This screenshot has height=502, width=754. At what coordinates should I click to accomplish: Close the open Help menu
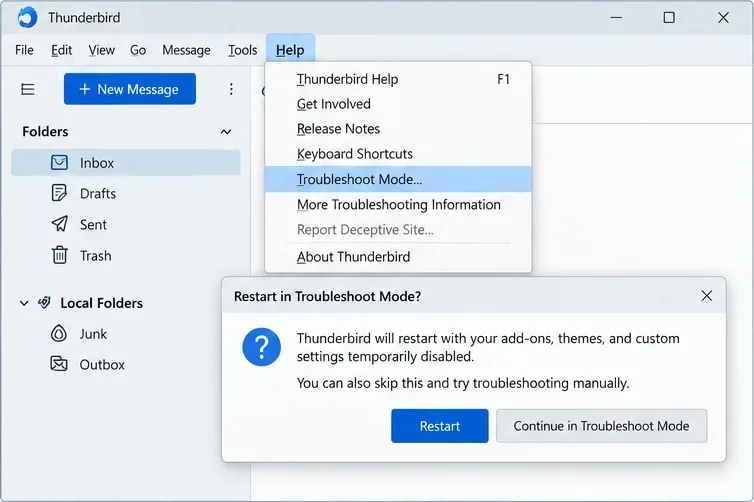pos(290,50)
